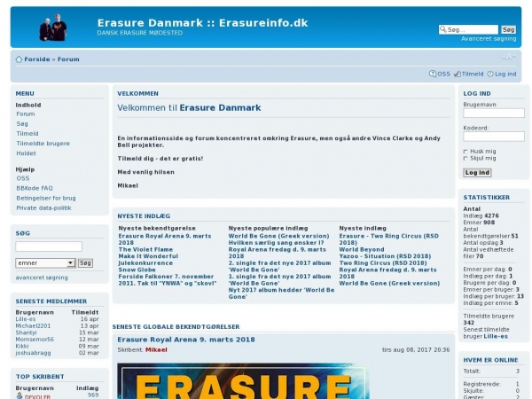Open Hvilken særlig sang ønsker I? post
The image size is (532, 399).
tap(276, 243)
